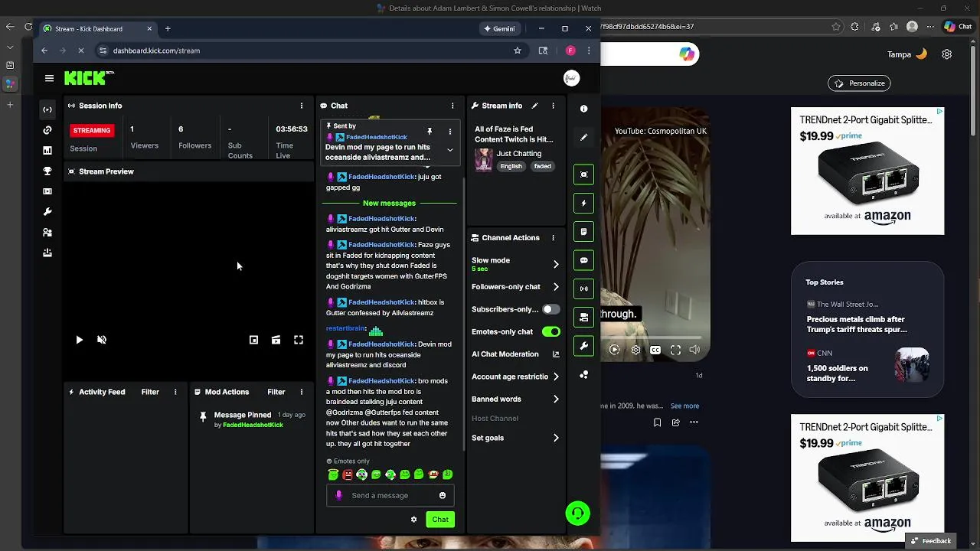
Task: Click the Gemini button in Chrome
Action: tap(499, 29)
